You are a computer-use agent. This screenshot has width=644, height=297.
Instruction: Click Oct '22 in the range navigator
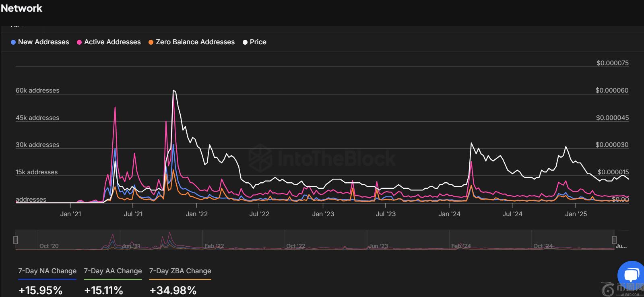click(296, 246)
